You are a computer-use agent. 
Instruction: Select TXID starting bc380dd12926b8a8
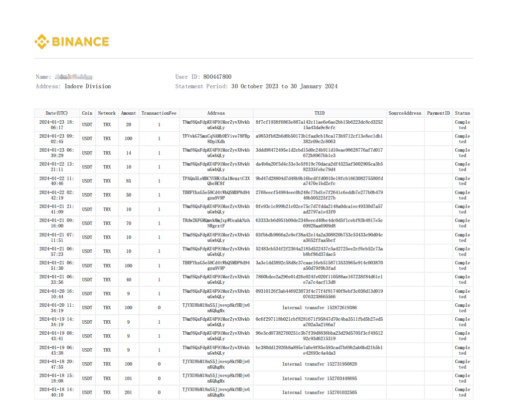pos(320,350)
